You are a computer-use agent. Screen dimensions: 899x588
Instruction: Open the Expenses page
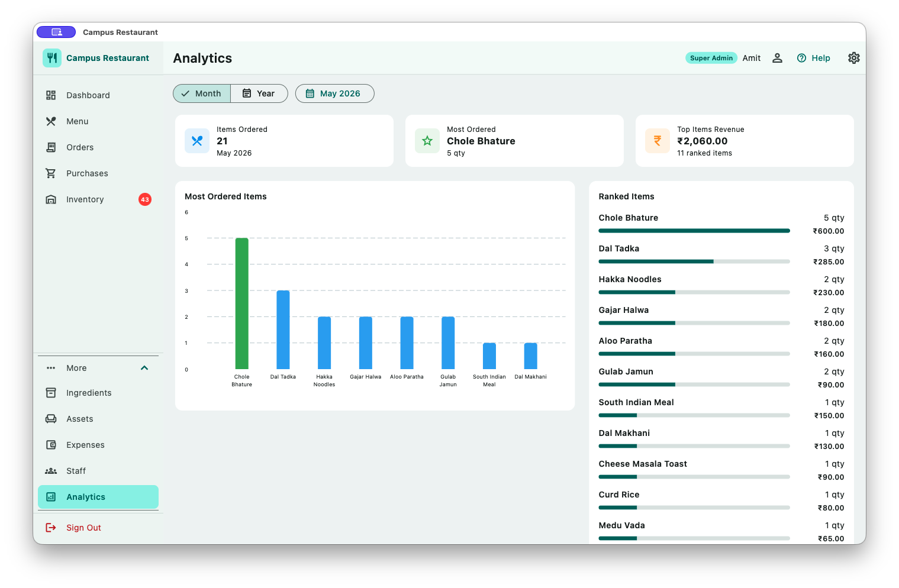tap(98, 445)
